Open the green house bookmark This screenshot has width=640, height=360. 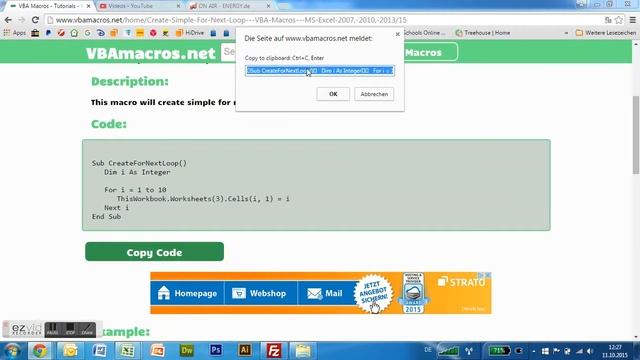coord(74,33)
